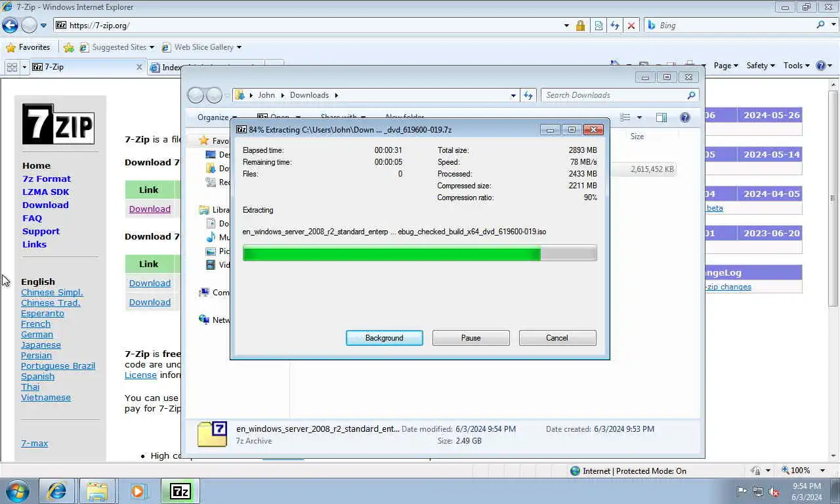The image size is (840, 504).
Task: Open IE Tools menu
Action: point(797,66)
